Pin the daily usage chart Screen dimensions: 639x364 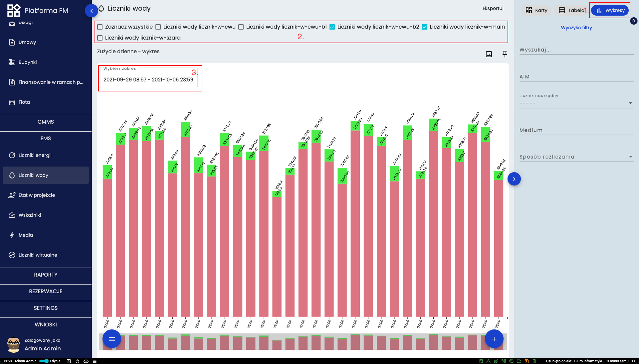tap(505, 54)
